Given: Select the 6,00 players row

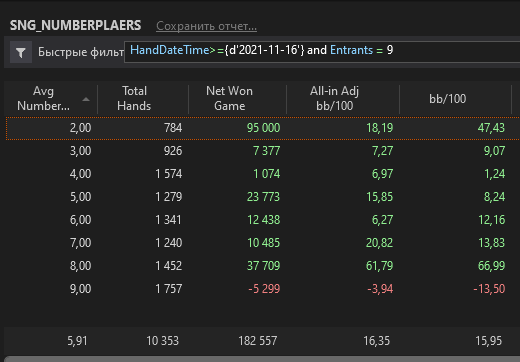Looking at the screenshot, I should pos(263,220).
